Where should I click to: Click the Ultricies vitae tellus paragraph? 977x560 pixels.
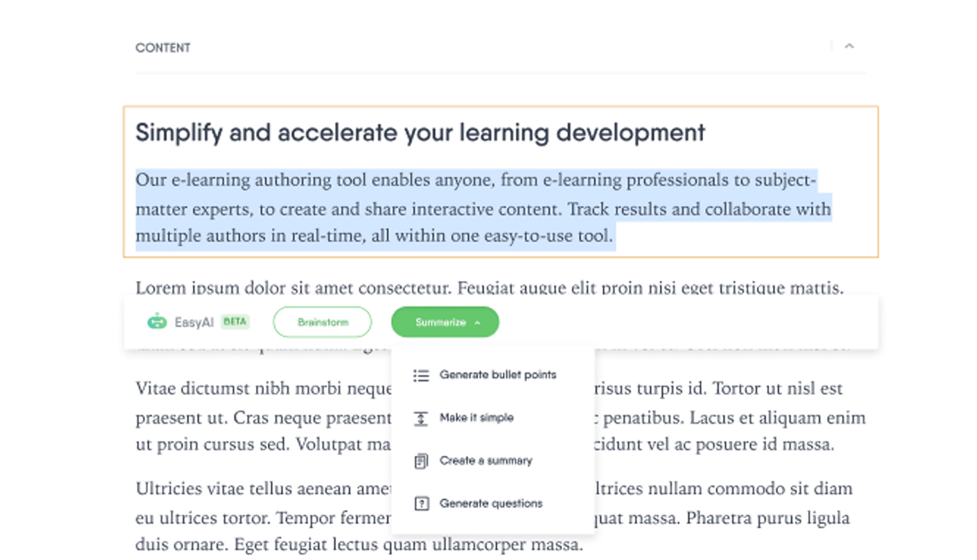click(x=262, y=488)
